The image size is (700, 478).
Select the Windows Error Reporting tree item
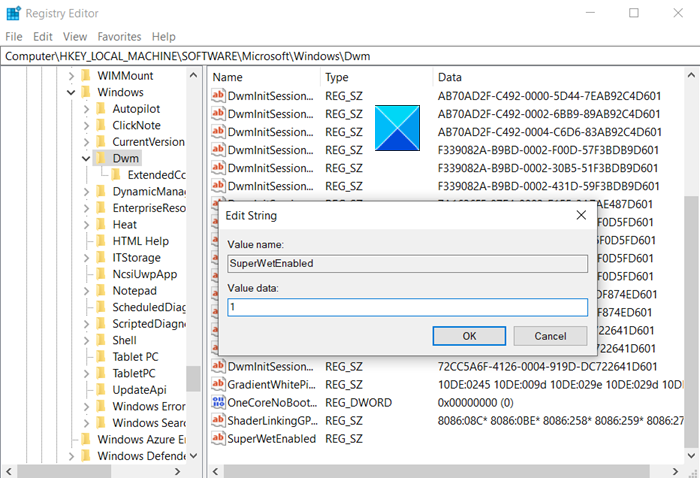tap(149, 406)
